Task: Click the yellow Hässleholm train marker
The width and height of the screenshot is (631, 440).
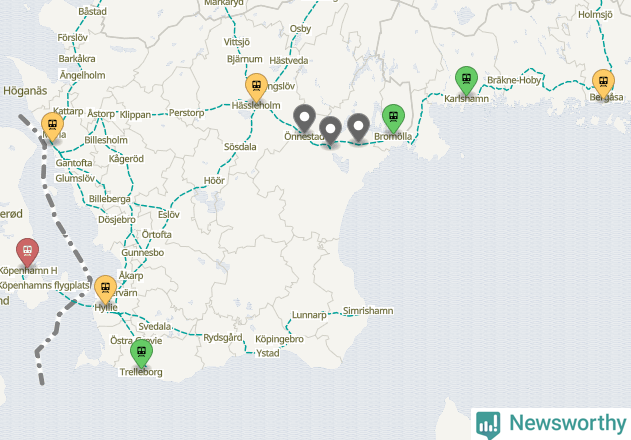Action: click(x=256, y=88)
